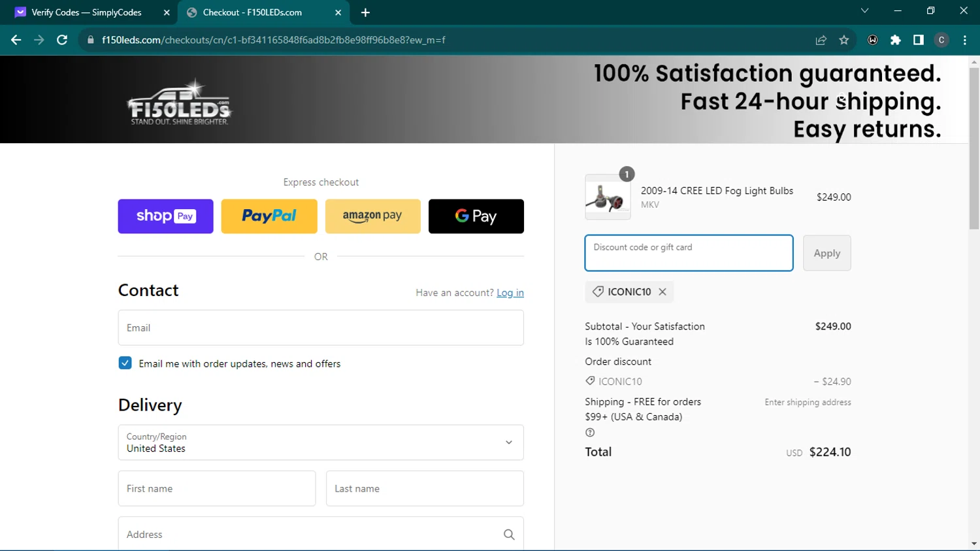Pay with PayPal
Screen dimensions: 980x551
pos(269,216)
